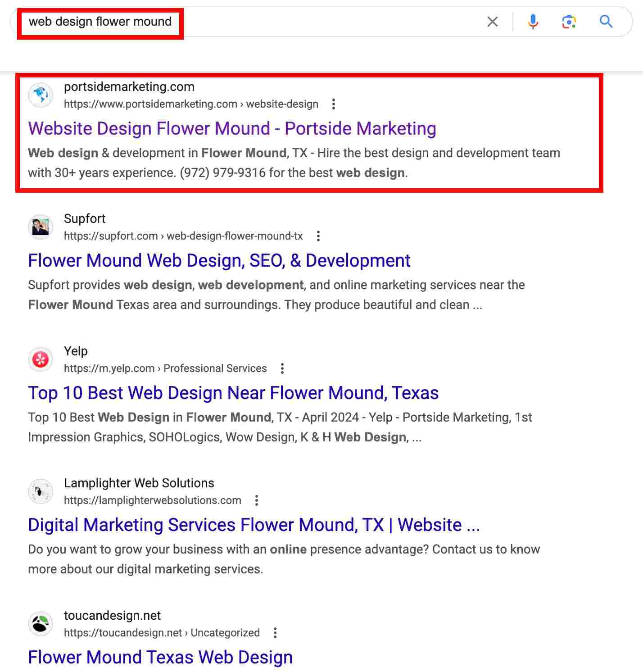643x672 pixels.
Task: Click the portsidemarketing.com breadcrumb URL
Action: click(191, 104)
